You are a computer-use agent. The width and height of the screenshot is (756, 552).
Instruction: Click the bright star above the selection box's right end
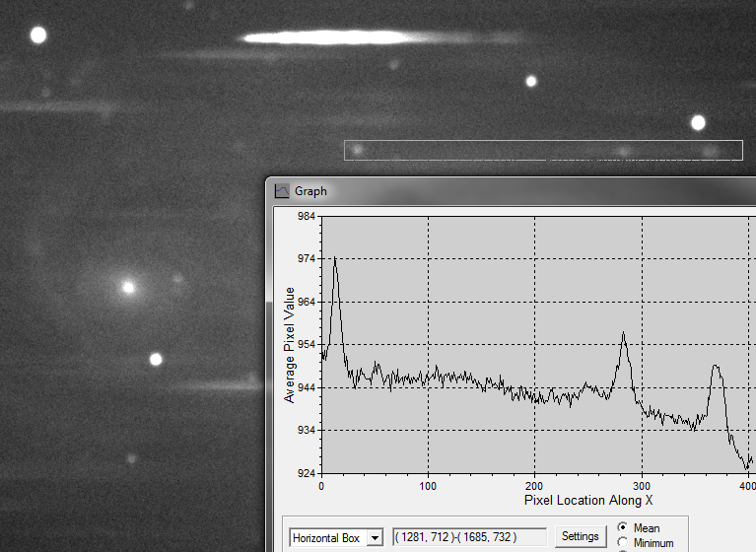point(698,123)
